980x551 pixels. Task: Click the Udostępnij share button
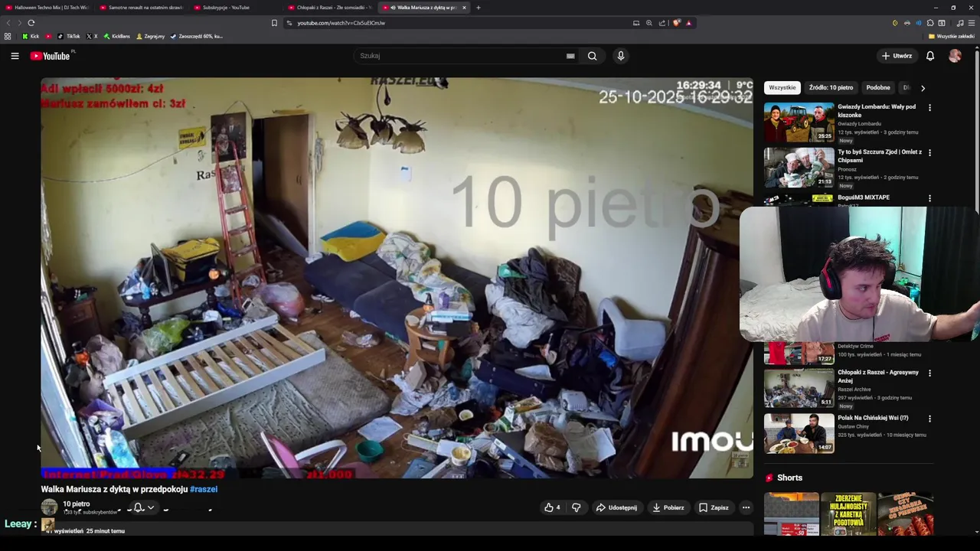[x=616, y=507]
